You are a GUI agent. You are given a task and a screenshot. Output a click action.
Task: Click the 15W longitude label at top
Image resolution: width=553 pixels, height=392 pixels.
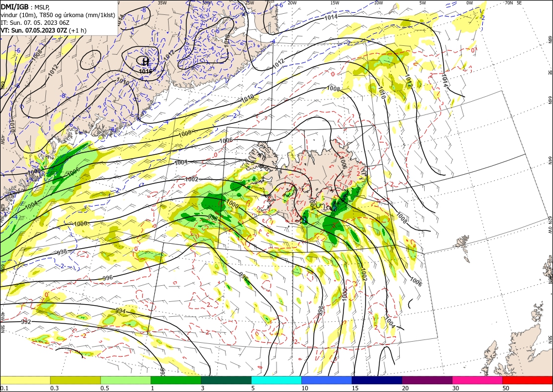[335, 3]
